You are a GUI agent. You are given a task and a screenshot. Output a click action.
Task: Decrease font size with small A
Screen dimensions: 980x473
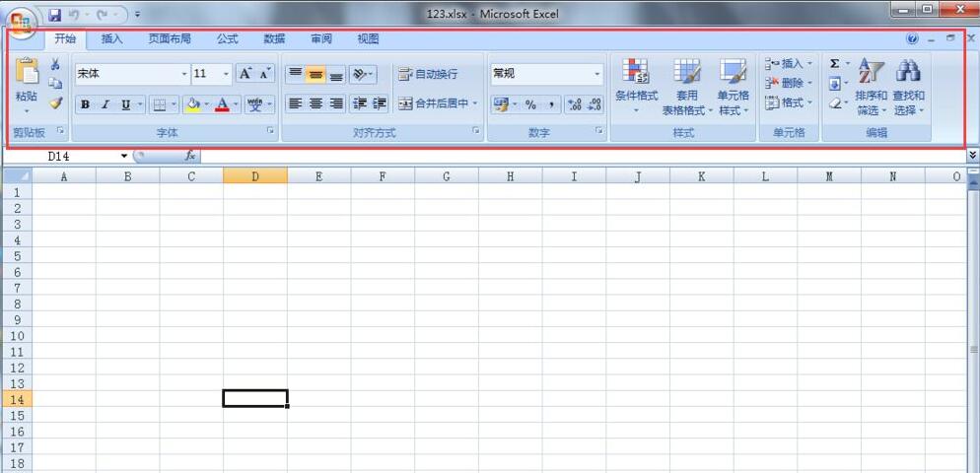coord(265,74)
